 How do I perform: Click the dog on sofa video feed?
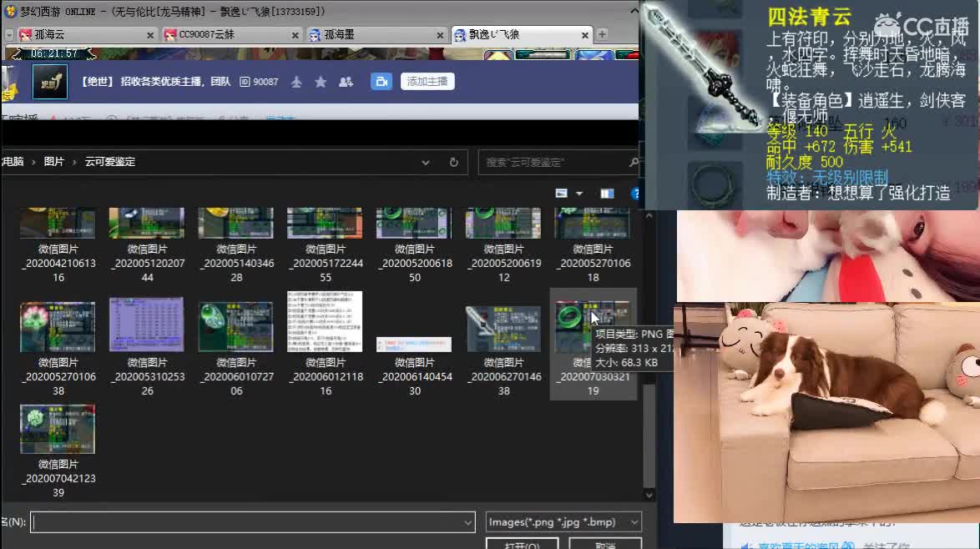pos(826,413)
